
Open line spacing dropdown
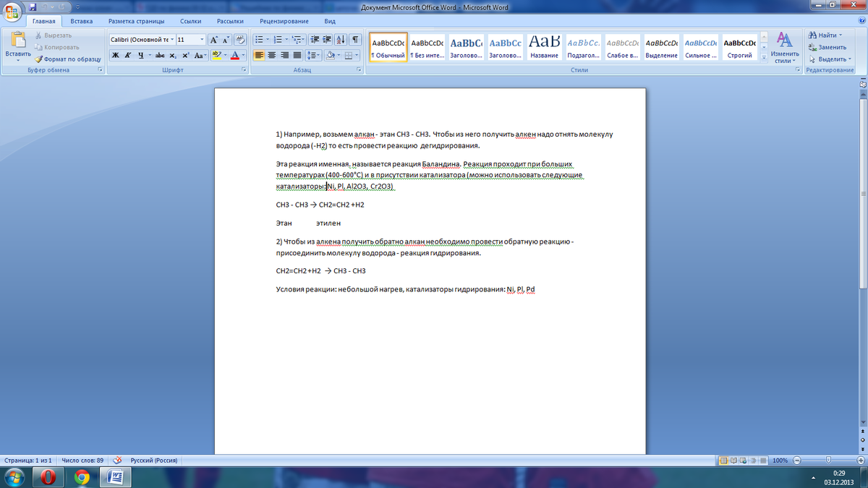[314, 56]
